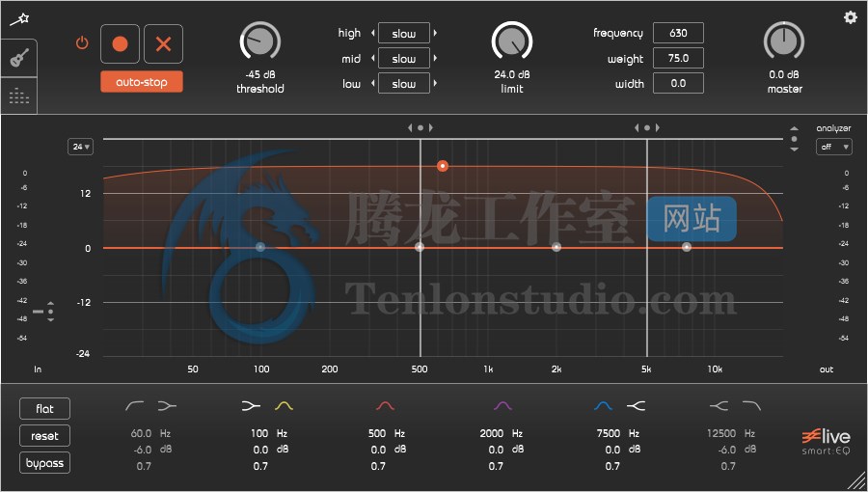This screenshot has width=868, height=492.
Task: Click the 12500 Hz frequency value
Action: [721, 433]
